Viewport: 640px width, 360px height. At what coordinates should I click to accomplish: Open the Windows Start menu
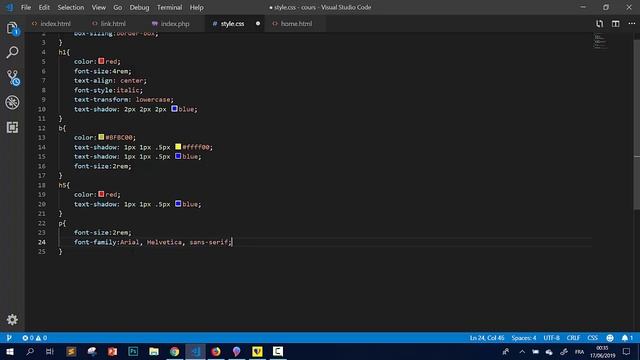(9, 351)
